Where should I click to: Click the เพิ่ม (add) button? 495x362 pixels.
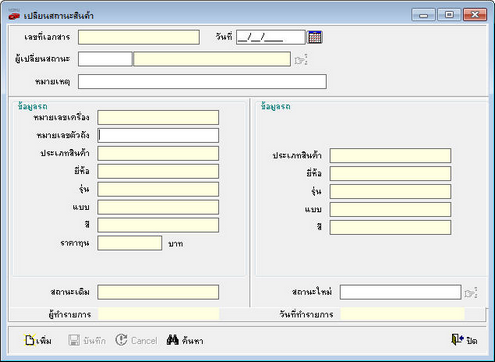(x=38, y=340)
